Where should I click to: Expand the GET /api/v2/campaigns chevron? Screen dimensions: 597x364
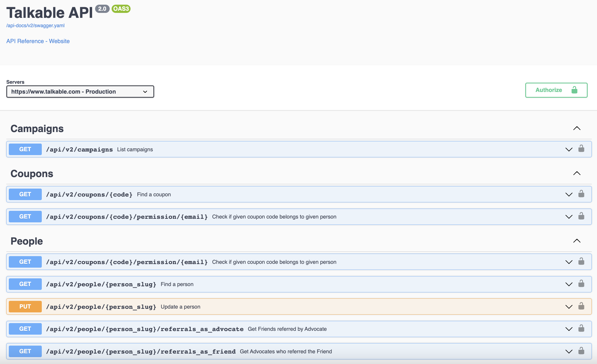point(569,149)
